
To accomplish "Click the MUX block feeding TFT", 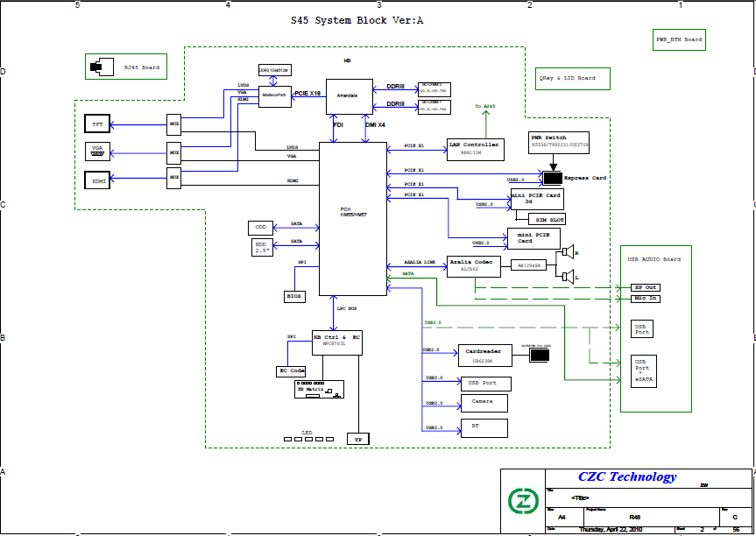I will [x=173, y=124].
